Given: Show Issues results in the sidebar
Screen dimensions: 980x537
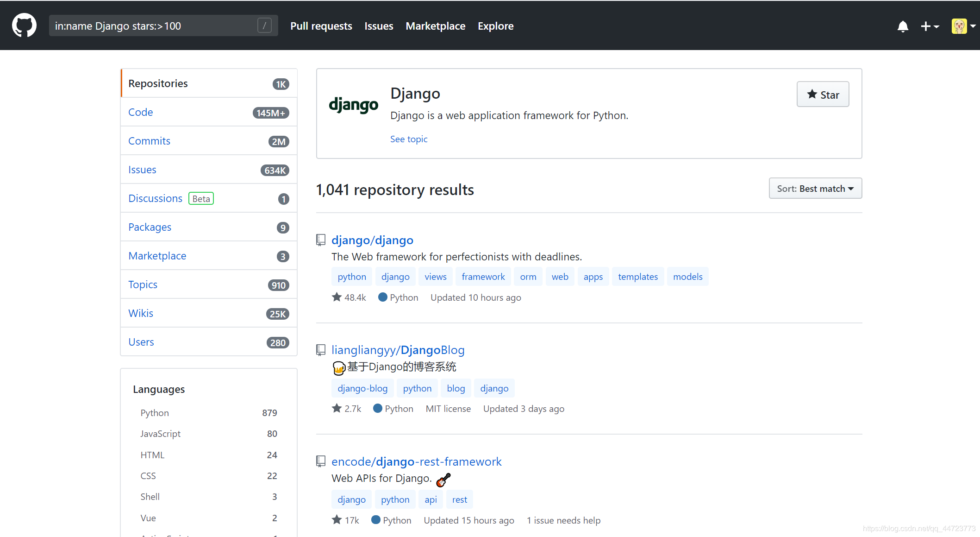Looking at the screenshot, I should coord(209,170).
